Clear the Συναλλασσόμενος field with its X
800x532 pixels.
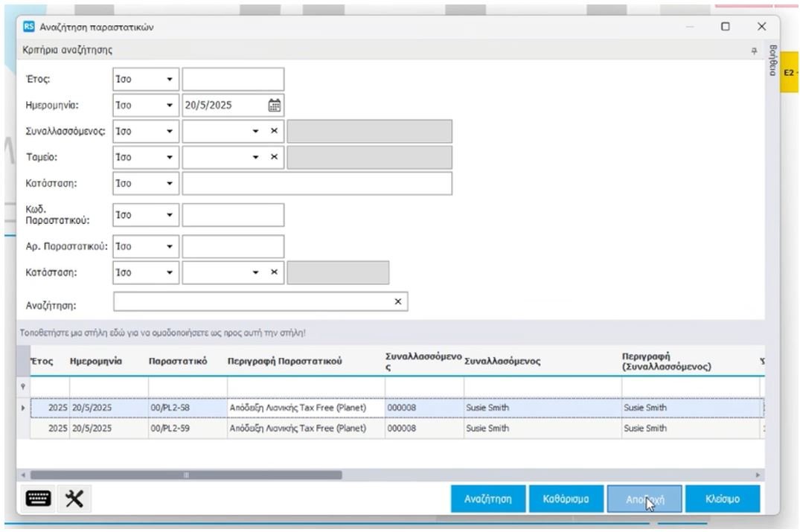click(273, 131)
